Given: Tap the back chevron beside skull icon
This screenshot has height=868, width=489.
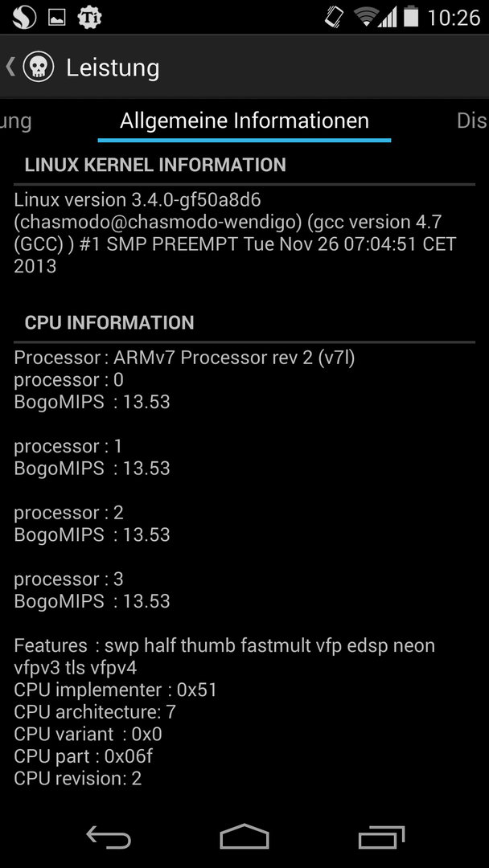Looking at the screenshot, I should (x=10, y=67).
